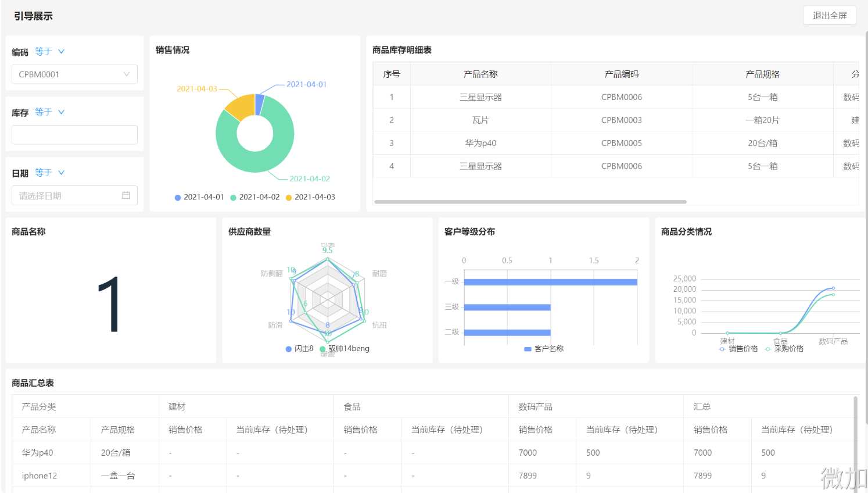
Task: Click the 库存 empty input field
Action: (x=74, y=135)
